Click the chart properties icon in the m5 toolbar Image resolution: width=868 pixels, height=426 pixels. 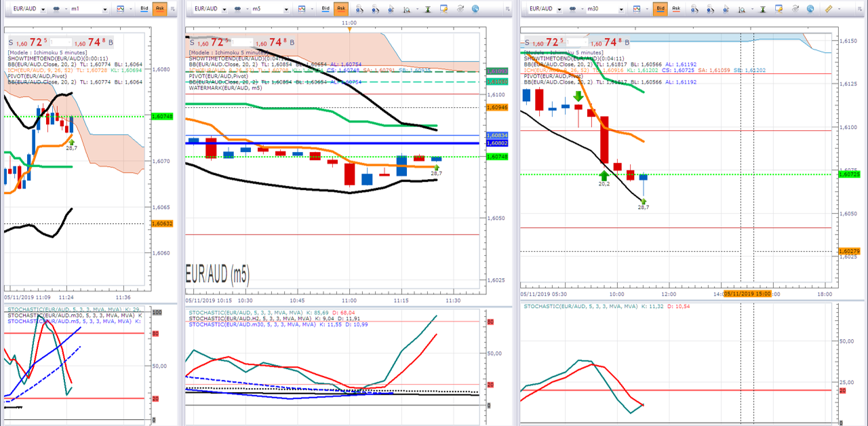click(x=443, y=9)
